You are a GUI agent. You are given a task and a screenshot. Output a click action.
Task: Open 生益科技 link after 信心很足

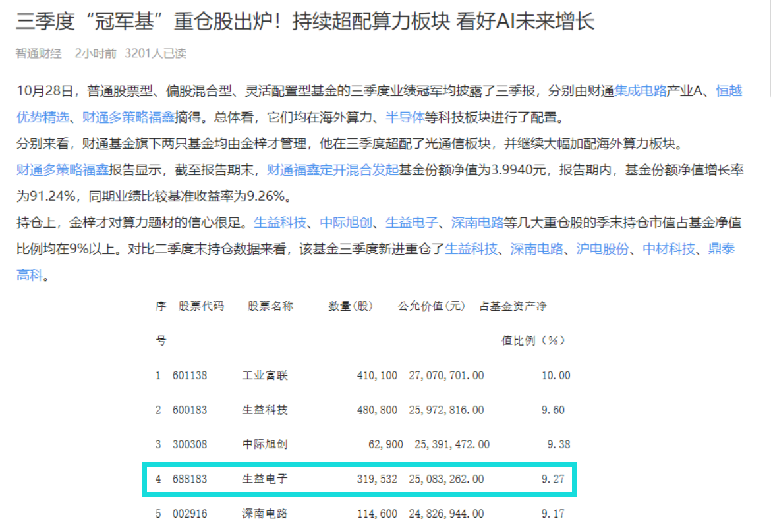280,223
